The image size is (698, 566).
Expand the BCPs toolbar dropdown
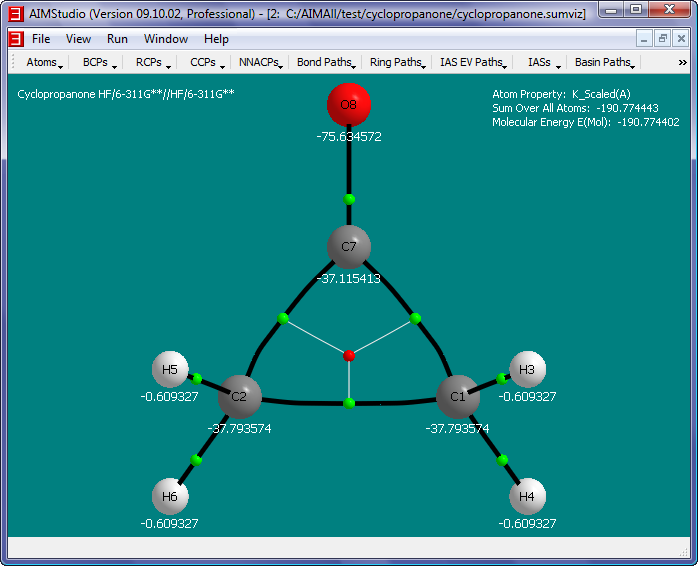100,62
